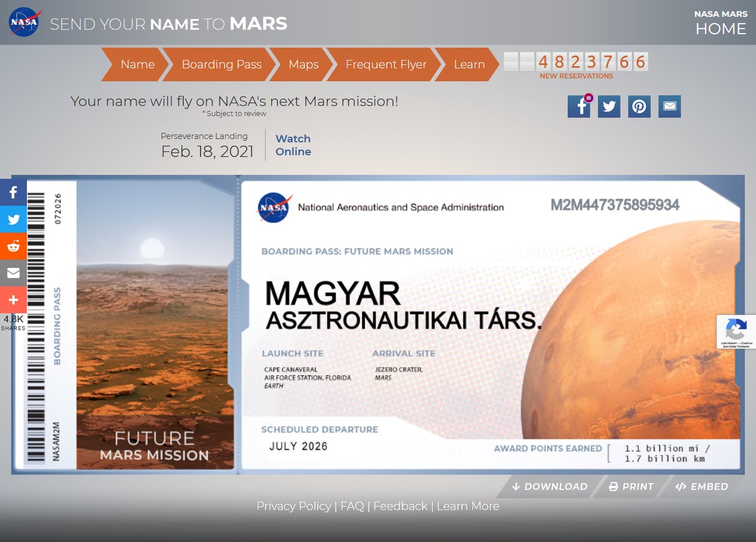Share on Facebook via top share icon
The height and width of the screenshot is (542, 756).
click(x=579, y=106)
